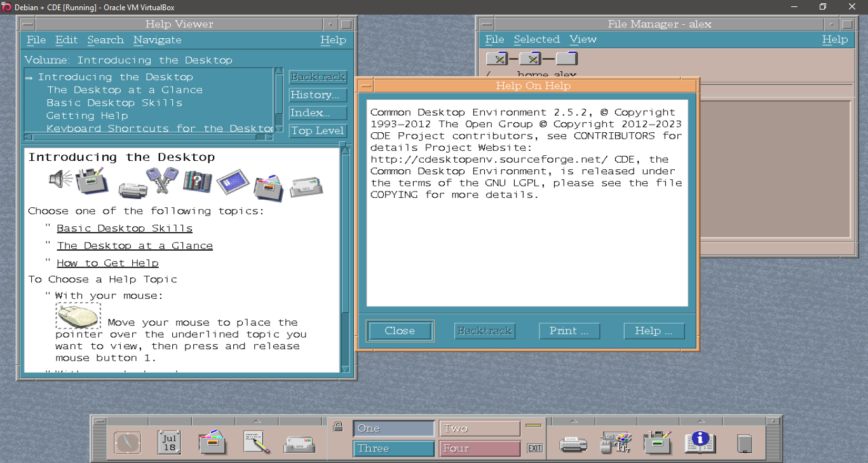Screen dimensions: 868x463
Task: Click the clock icon in front panel
Action: (x=127, y=442)
